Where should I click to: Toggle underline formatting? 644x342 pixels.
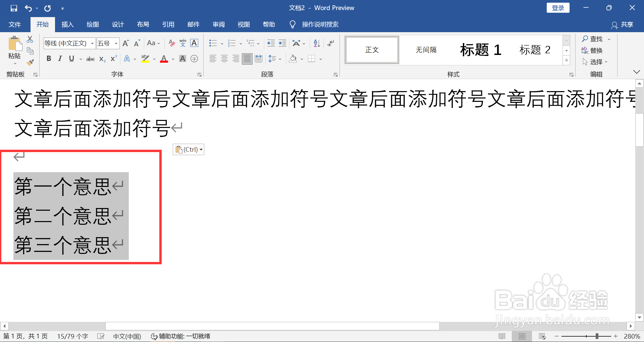pos(71,59)
